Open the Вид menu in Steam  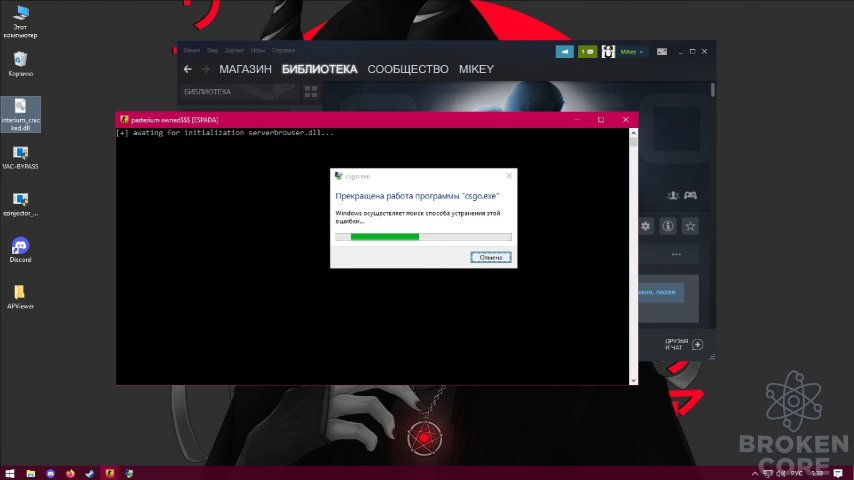(x=212, y=50)
